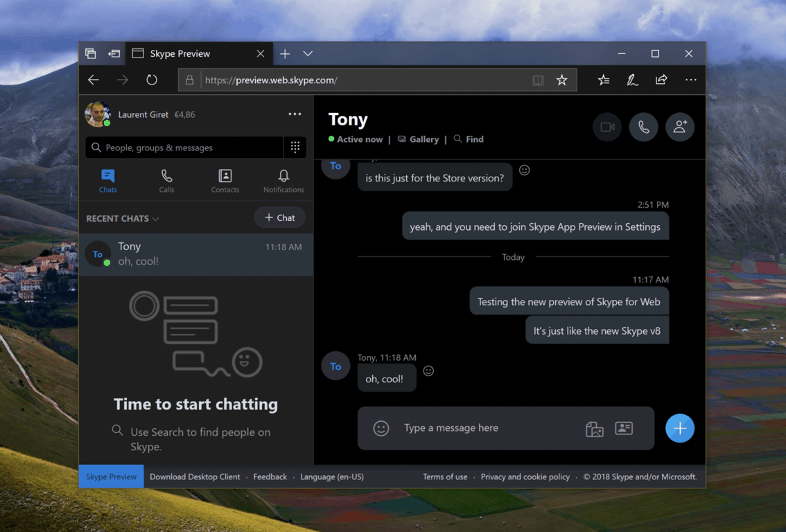
Task: Refresh the Skype Preview page
Action: (x=151, y=80)
